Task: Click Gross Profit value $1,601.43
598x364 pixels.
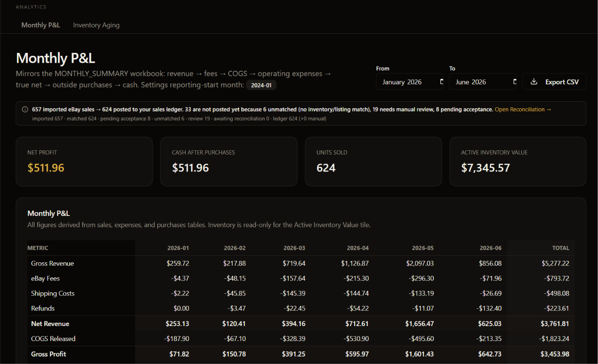Action: tap(420, 354)
